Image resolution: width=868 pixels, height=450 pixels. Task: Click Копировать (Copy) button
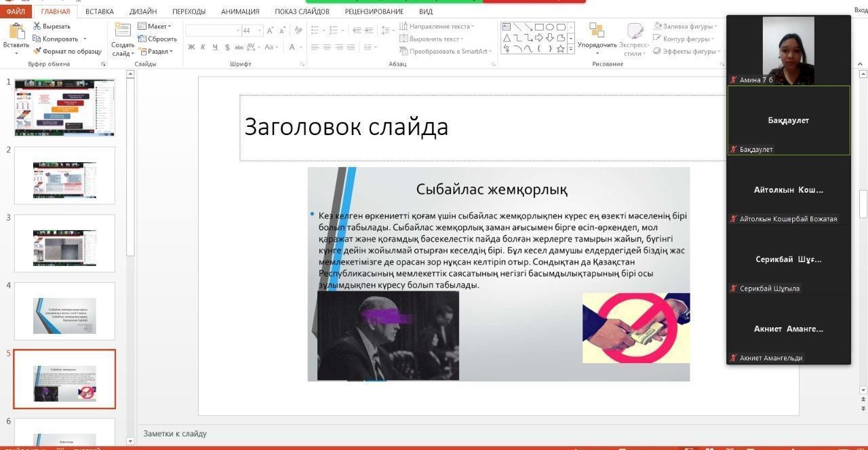60,39
